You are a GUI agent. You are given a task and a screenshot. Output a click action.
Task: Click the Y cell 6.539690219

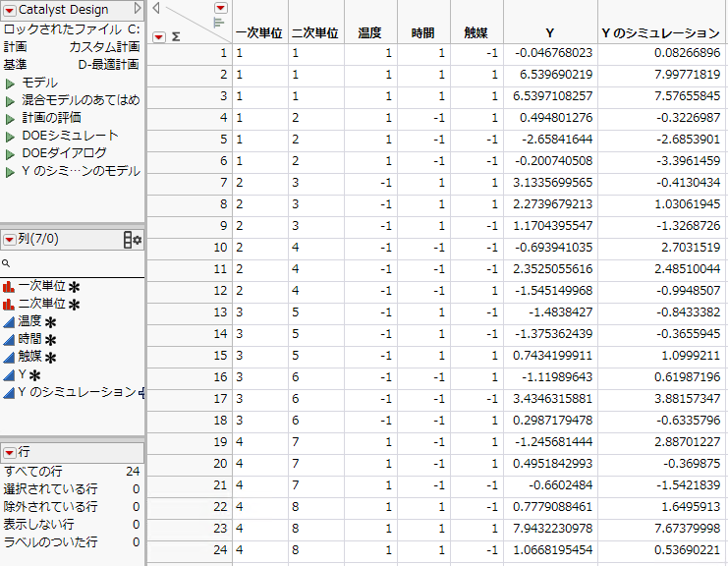point(550,75)
